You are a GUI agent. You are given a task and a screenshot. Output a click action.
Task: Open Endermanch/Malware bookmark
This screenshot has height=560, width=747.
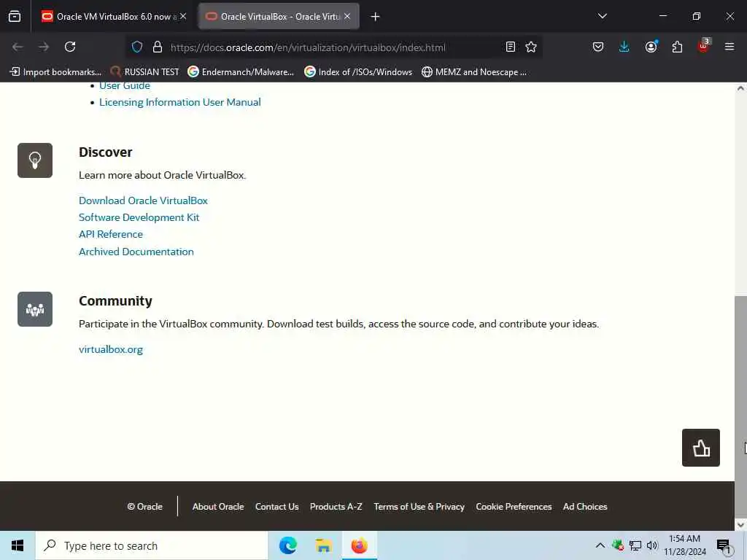tap(241, 72)
